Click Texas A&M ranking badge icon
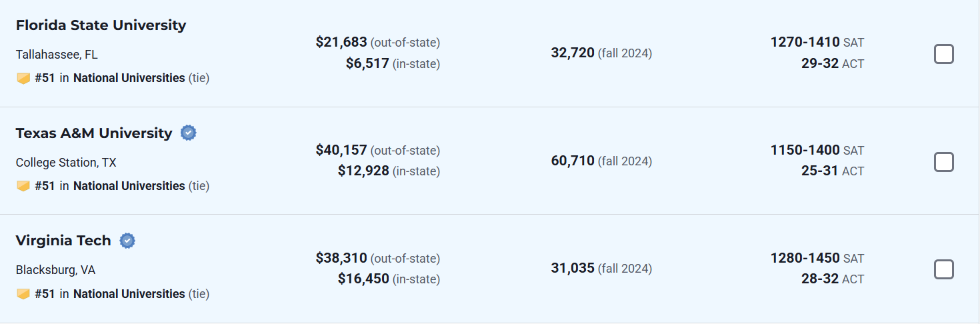Screen dimensions: 980x324 (23, 186)
